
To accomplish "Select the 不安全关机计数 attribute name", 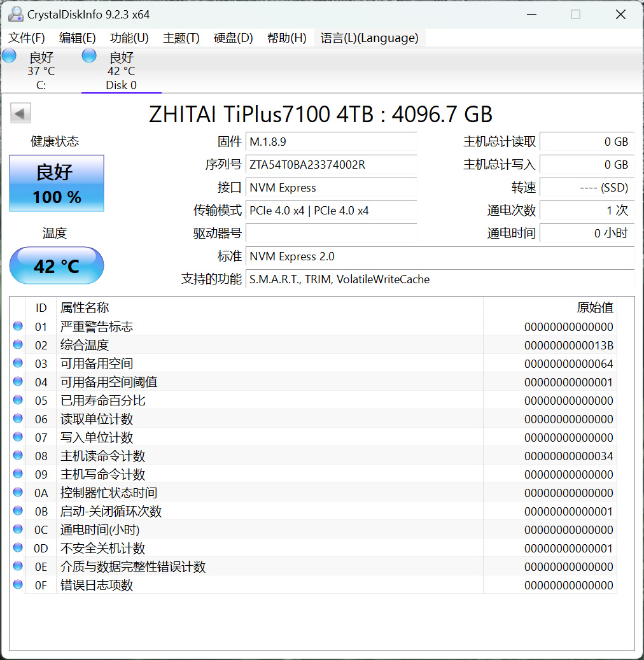I will coord(102,548).
